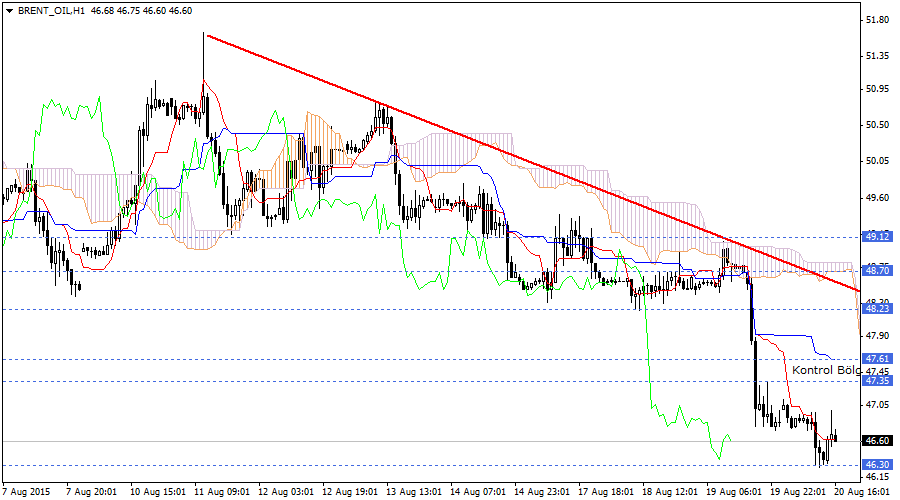The height and width of the screenshot is (500, 900).
Task: Click the current price 46.60 tag
Action: (877, 441)
